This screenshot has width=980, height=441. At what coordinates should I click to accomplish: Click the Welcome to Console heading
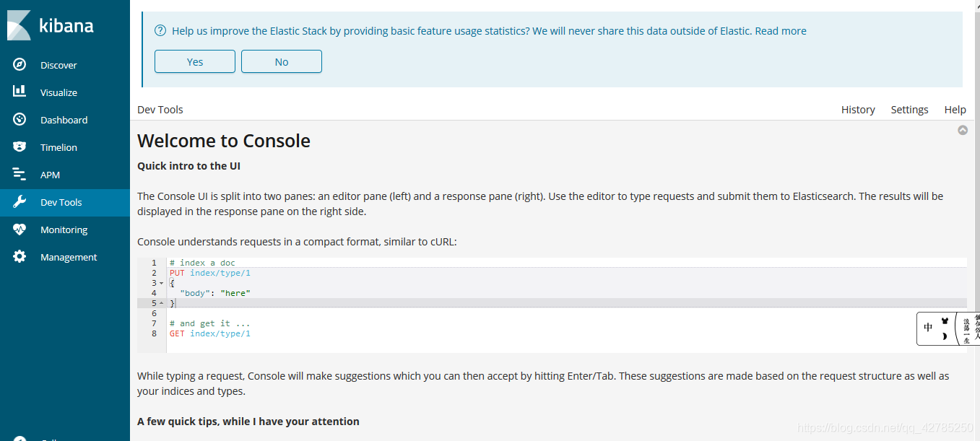224,141
